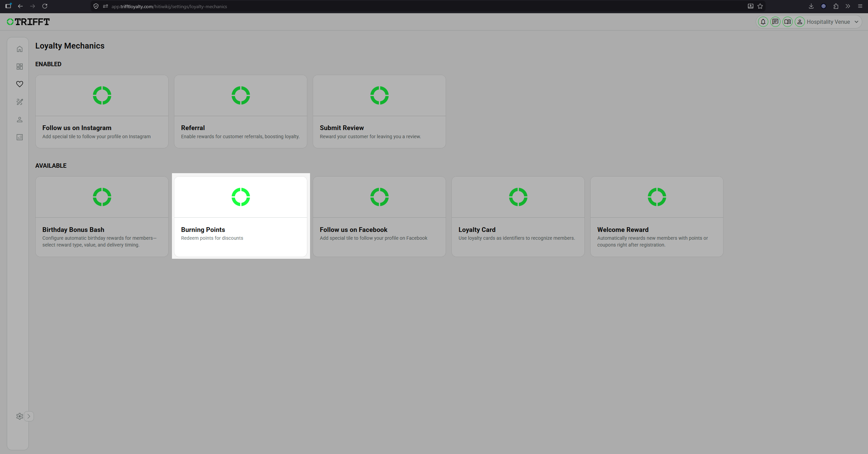Image resolution: width=868 pixels, height=454 pixels.
Task: Open the members person sidebar icon
Action: pyautogui.click(x=20, y=120)
